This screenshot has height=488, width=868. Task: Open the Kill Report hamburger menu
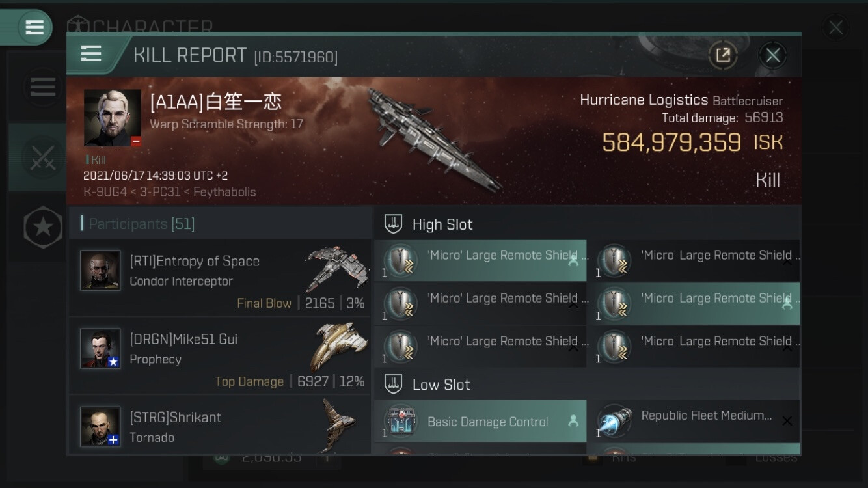(x=90, y=53)
